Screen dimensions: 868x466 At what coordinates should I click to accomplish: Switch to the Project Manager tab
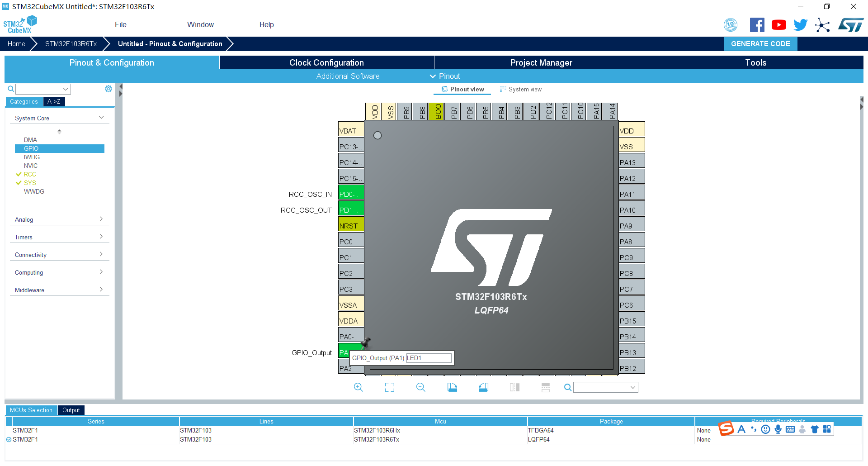(x=541, y=62)
